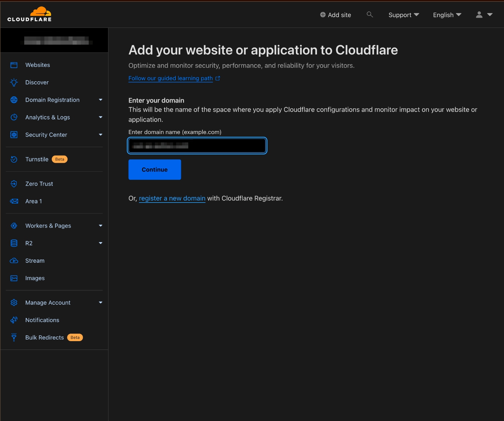This screenshot has height=421, width=504.
Task: Expand the Analytics & Logs submenu arrow
Action: pos(101,117)
